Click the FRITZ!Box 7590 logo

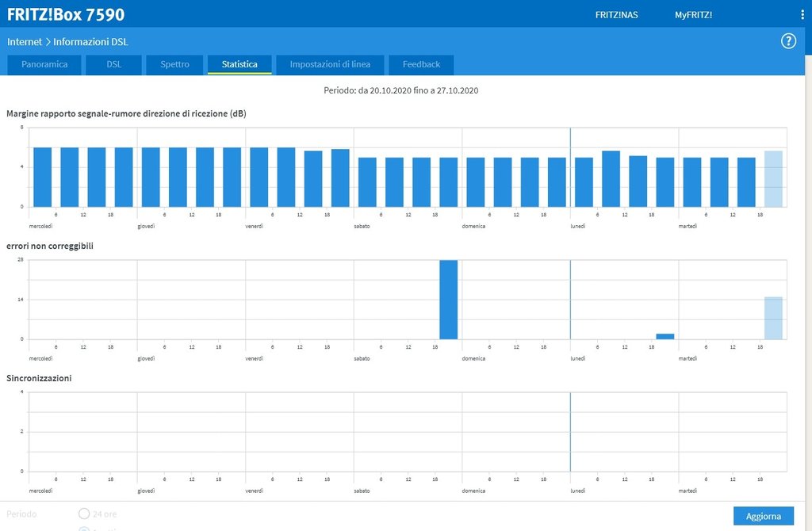click(x=66, y=14)
